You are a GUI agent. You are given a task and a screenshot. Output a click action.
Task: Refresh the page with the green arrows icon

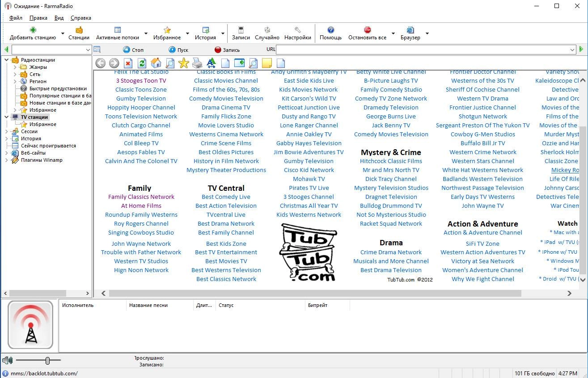[x=142, y=63]
